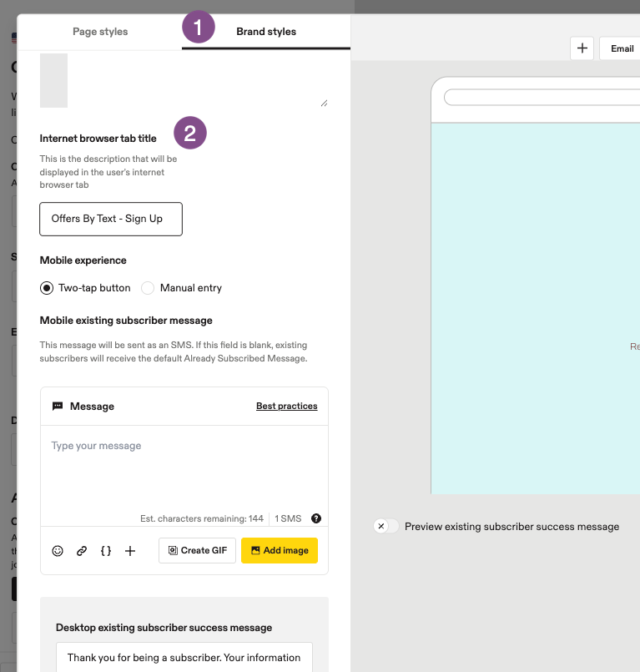
Task: Toggle Preview existing subscriber success message
Action: pos(386,526)
